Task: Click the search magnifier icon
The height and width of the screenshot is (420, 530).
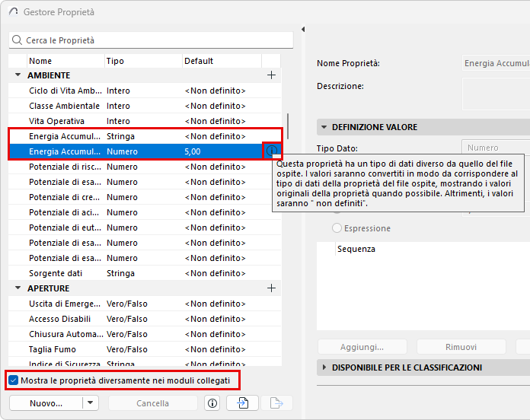Action: [x=17, y=40]
